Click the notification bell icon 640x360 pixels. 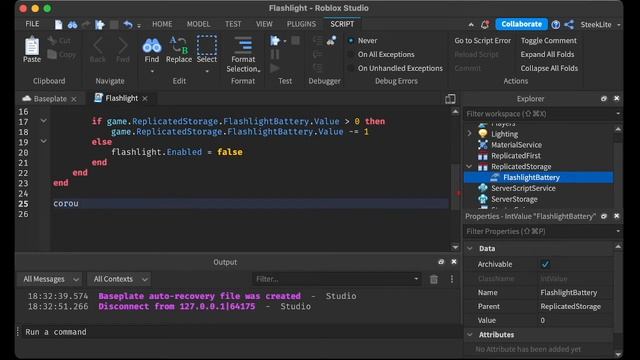[x=485, y=24]
